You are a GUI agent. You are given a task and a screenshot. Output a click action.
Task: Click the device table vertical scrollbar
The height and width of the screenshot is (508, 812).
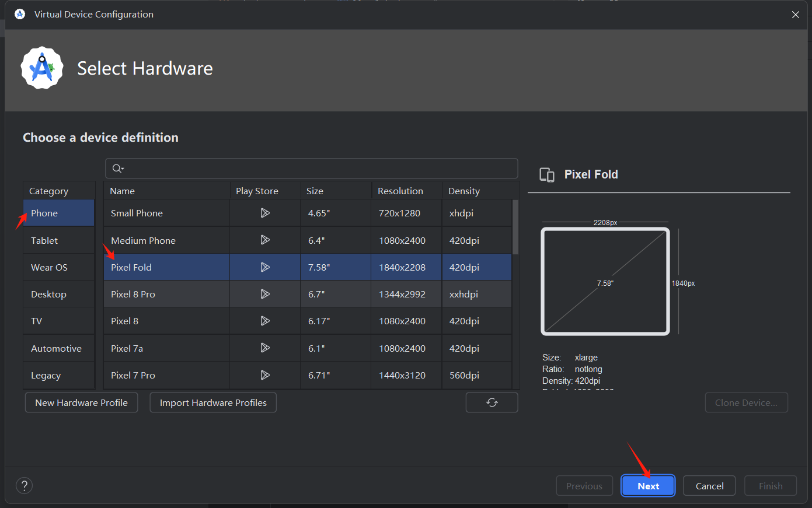coord(515,227)
